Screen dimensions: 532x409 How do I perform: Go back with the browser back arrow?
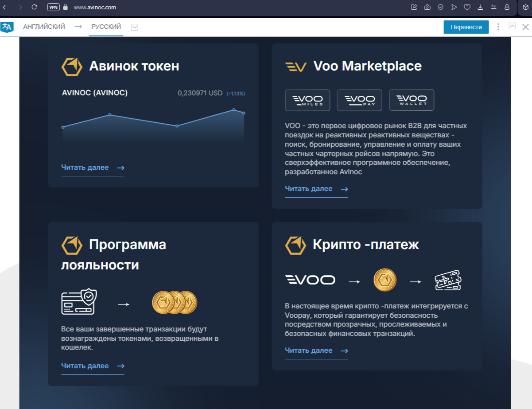click(x=4, y=8)
